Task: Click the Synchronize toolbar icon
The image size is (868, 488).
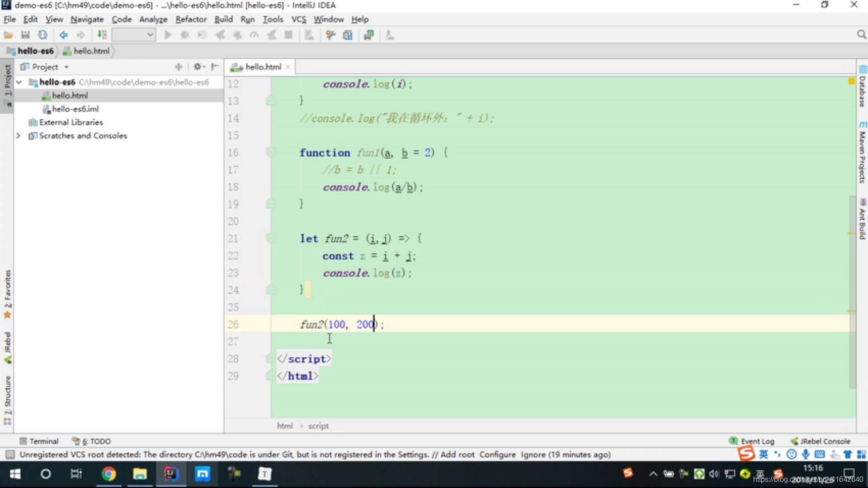Action: (x=42, y=35)
